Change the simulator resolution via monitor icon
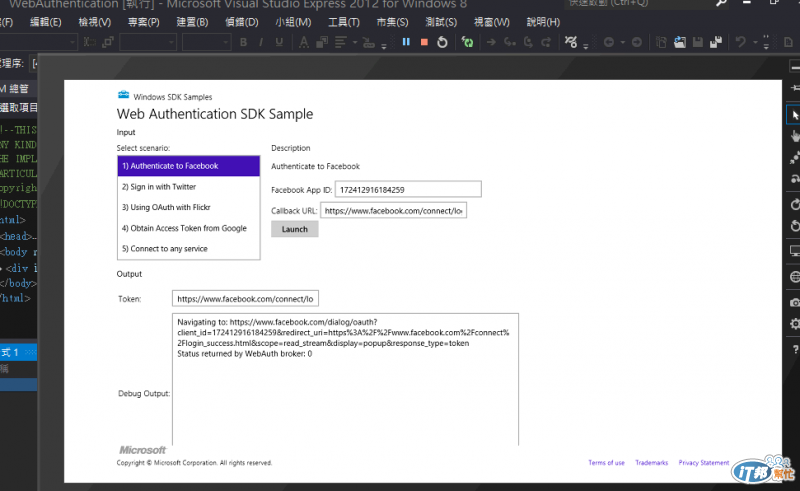The width and height of the screenshot is (800, 491). 794,251
